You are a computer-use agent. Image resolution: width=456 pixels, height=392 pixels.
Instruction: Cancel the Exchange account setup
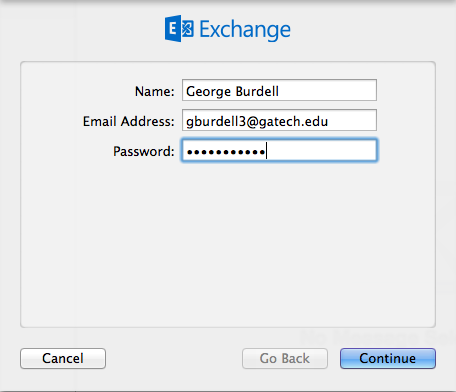pos(63,358)
